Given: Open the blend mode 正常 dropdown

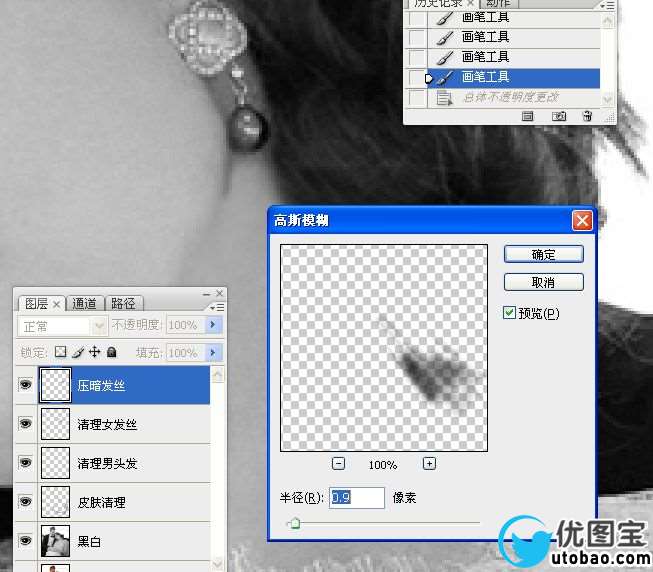Looking at the screenshot, I should [x=62, y=326].
